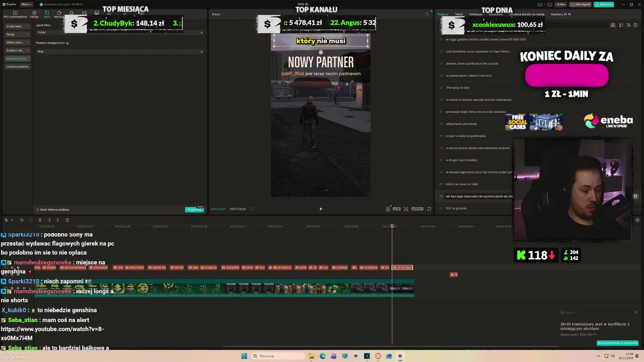Click the timeline playhead marker
This screenshot has width=644, height=362.
pyautogui.click(x=392, y=226)
